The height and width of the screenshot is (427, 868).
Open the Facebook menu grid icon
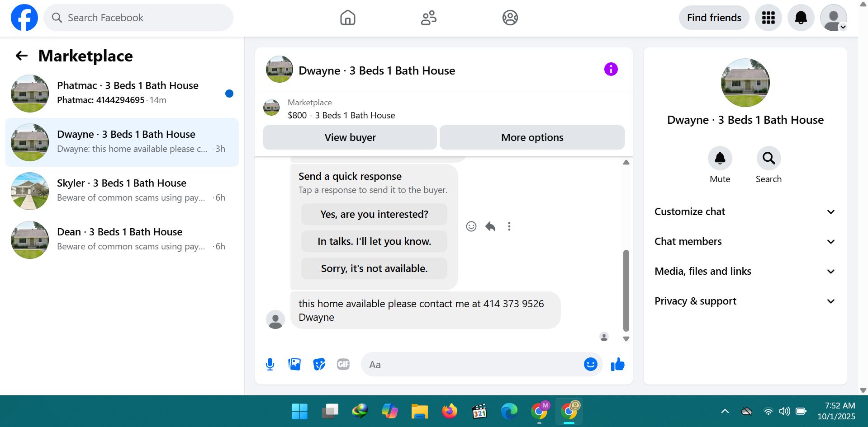[768, 18]
